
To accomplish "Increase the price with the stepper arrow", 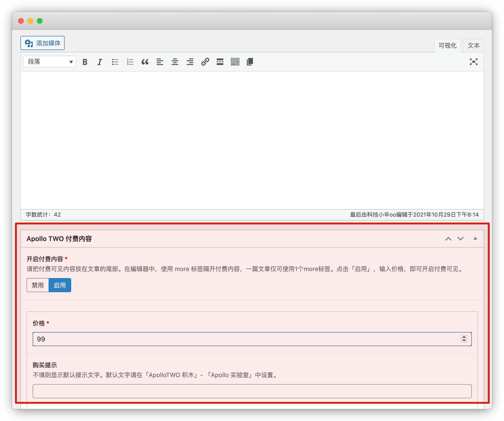I will (464, 337).
